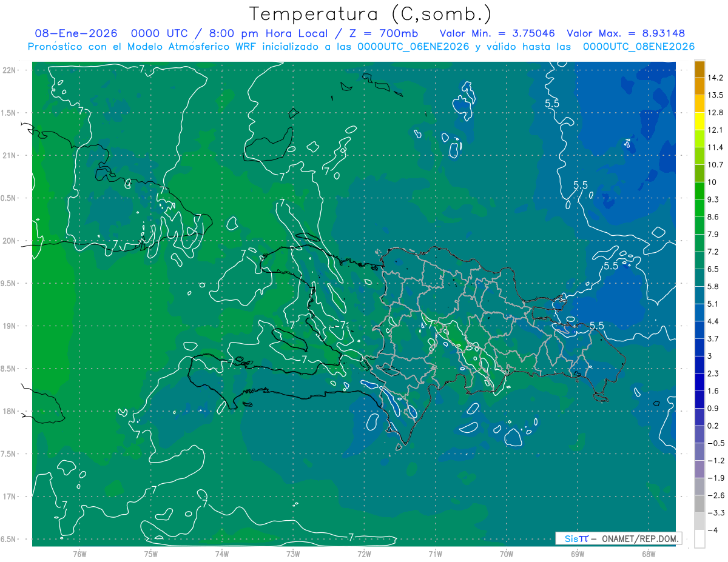
Task: Click the 9.3 value on the color scale
Action: pyautogui.click(x=713, y=199)
